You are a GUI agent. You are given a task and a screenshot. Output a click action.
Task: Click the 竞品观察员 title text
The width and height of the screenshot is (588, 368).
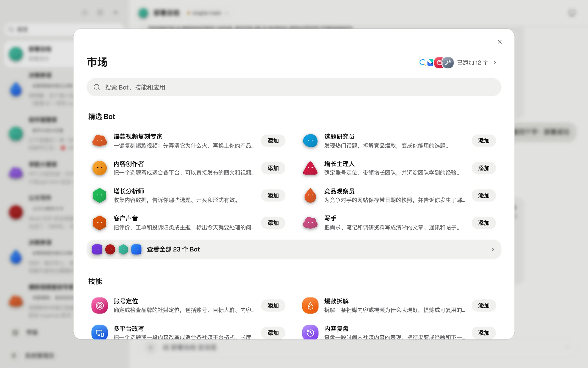pos(339,191)
